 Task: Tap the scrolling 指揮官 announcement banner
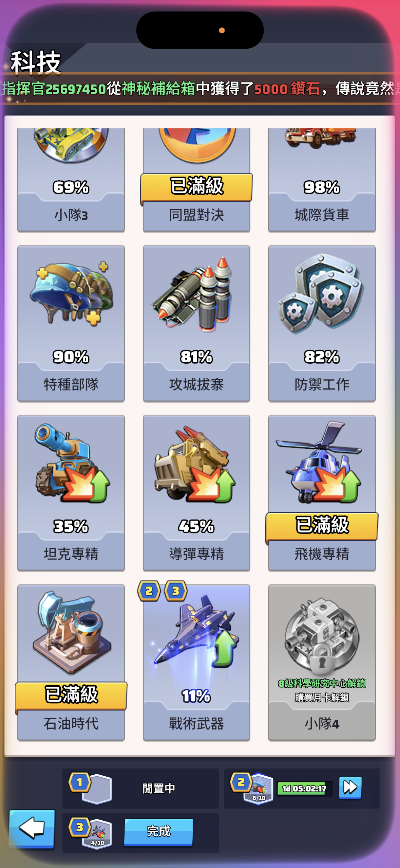click(x=200, y=89)
